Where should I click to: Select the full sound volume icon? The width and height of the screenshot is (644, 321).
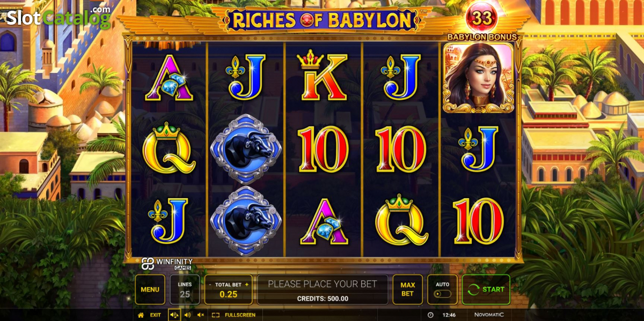click(174, 315)
